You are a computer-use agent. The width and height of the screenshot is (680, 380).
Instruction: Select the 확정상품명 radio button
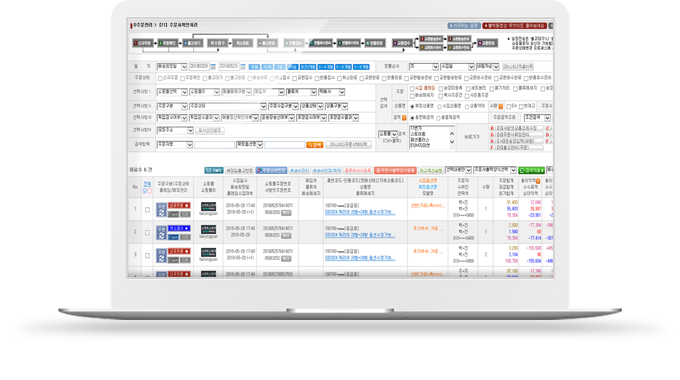click(412, 106)
